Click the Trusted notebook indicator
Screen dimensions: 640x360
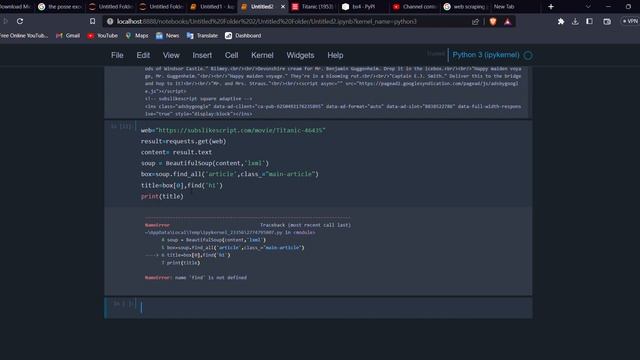coord(436,53)
